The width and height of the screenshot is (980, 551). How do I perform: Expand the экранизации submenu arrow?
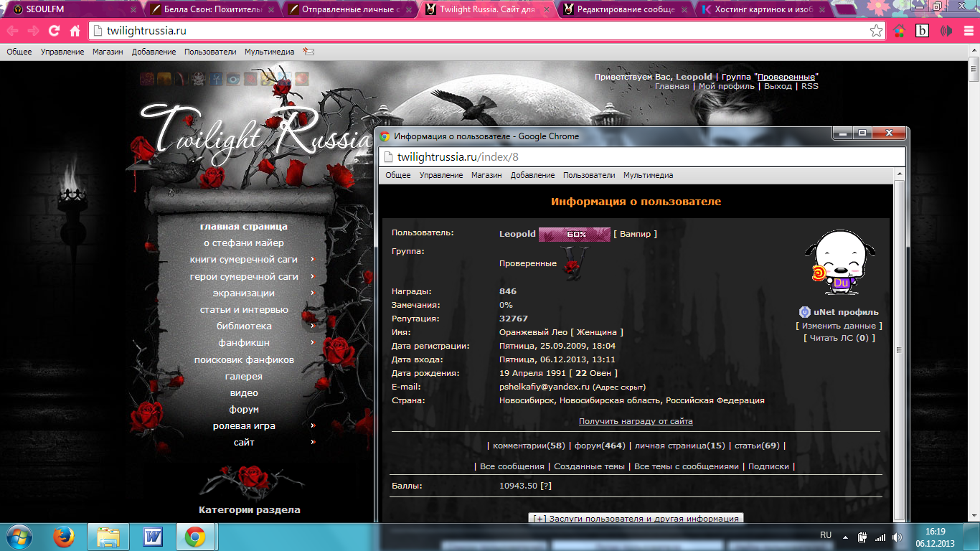point(313,293)
